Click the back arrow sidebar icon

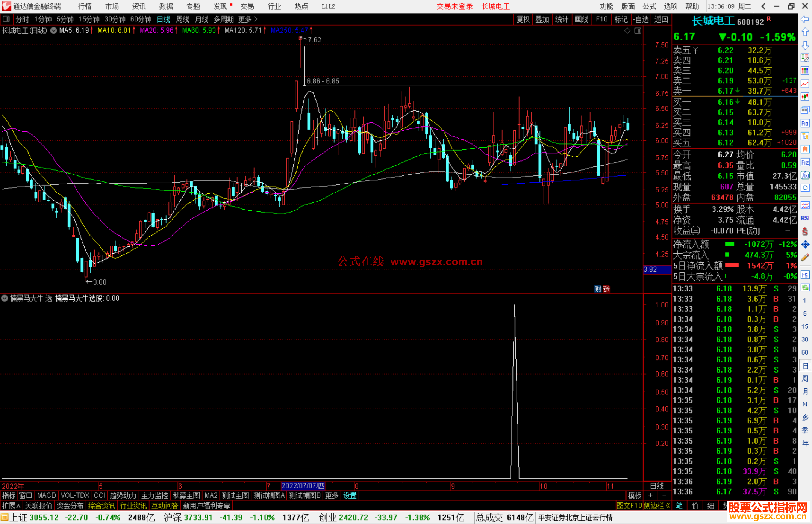click(x=805, y=19)
